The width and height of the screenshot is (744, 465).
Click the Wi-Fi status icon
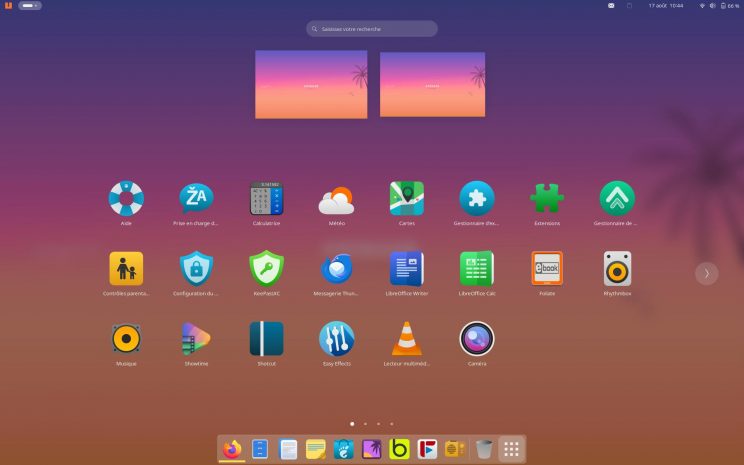tap(702, 6)
